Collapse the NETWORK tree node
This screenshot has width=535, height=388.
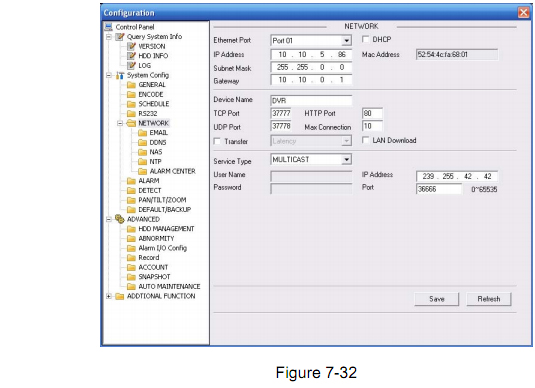pyautogui.click(x=120, y=123)
